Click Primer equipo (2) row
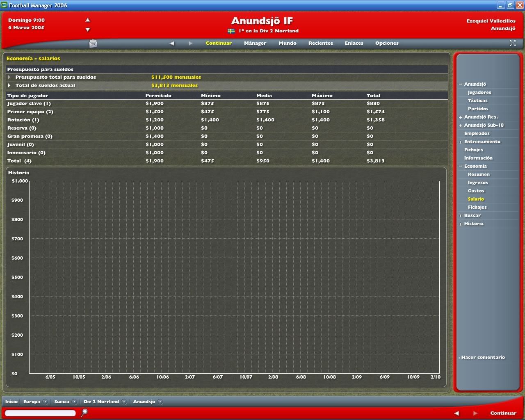 (227, 112)
